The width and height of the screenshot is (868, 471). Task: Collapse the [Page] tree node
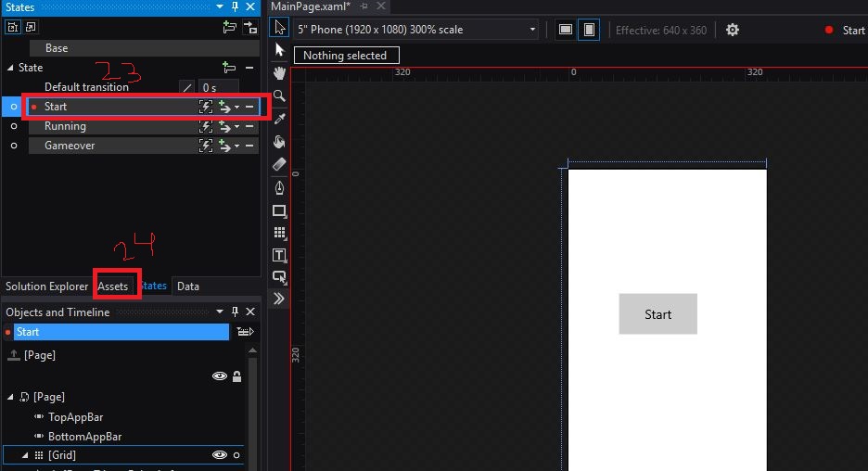[x=10, y=397]
